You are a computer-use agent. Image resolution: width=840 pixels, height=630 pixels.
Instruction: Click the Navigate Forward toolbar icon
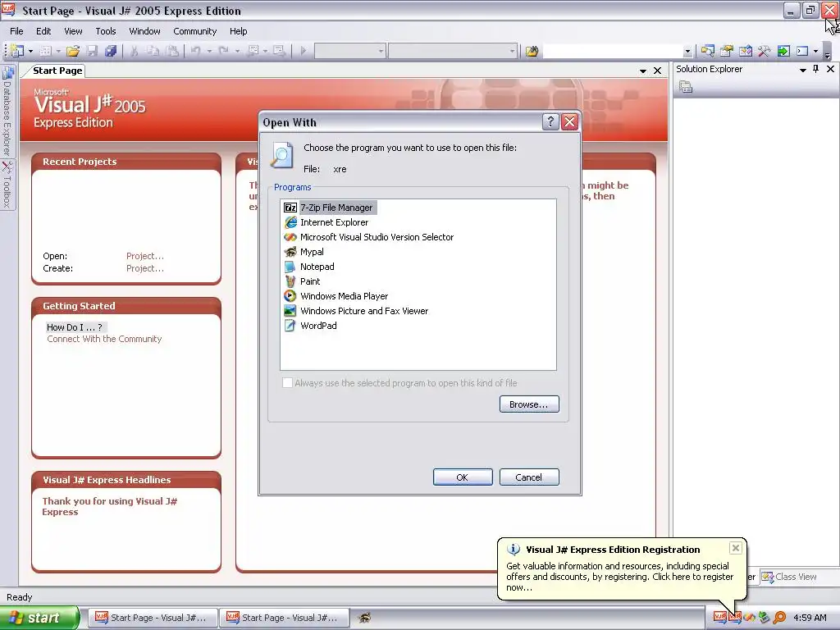pyautogui.click(x=279, y=51)
